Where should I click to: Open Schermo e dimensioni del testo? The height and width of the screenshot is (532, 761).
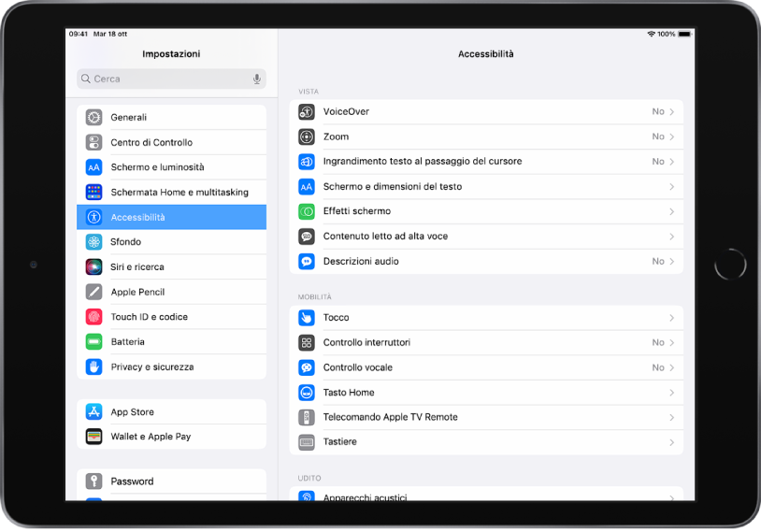point(486,186)
